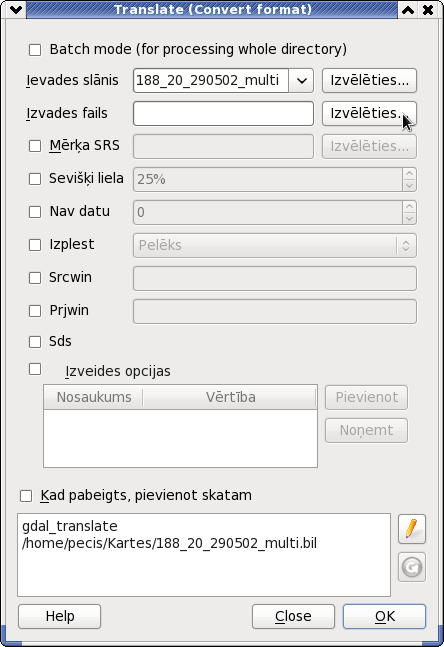This screenshot has width=444, height=647.
Task: Tick the Sds checkbox
Action: (x=35, y=342)
